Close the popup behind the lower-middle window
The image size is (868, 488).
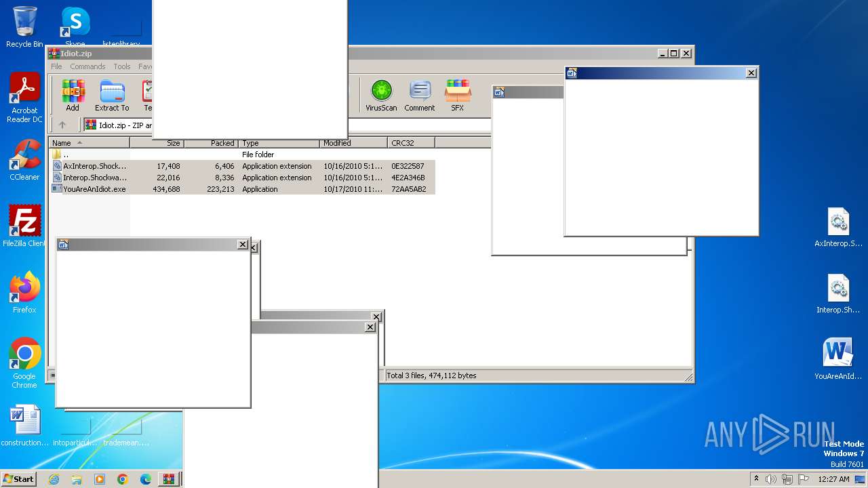coord(376,317)
